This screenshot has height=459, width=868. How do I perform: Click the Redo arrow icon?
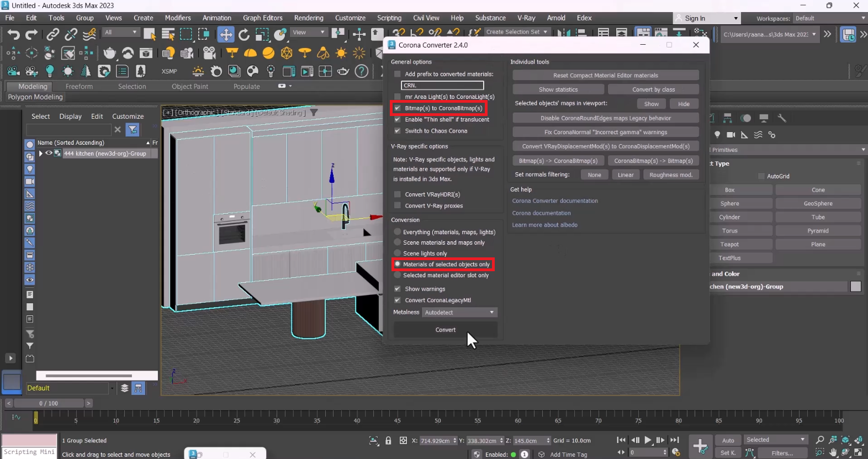point(31,34)
